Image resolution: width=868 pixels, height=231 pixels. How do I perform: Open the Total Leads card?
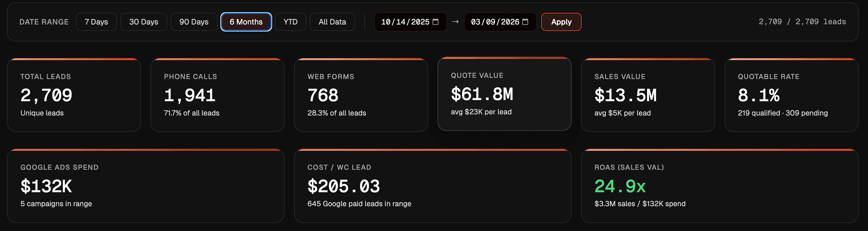click(74, 95)
